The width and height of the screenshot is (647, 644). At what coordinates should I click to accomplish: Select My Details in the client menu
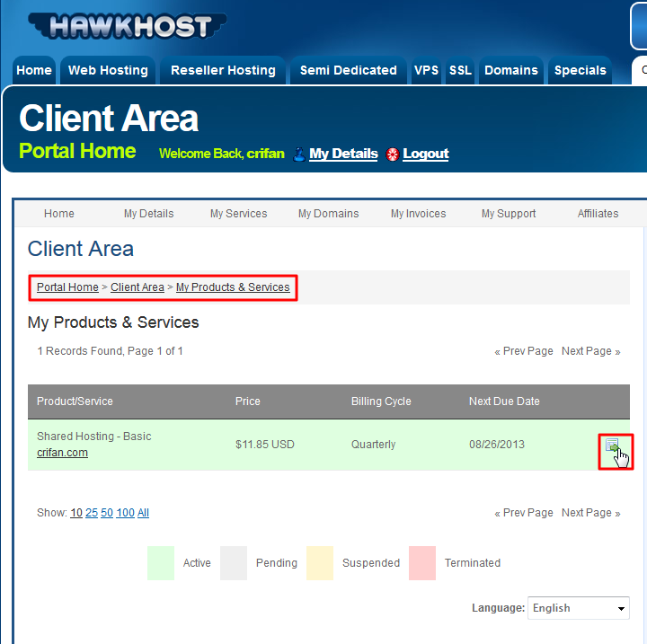pos(148,213)
